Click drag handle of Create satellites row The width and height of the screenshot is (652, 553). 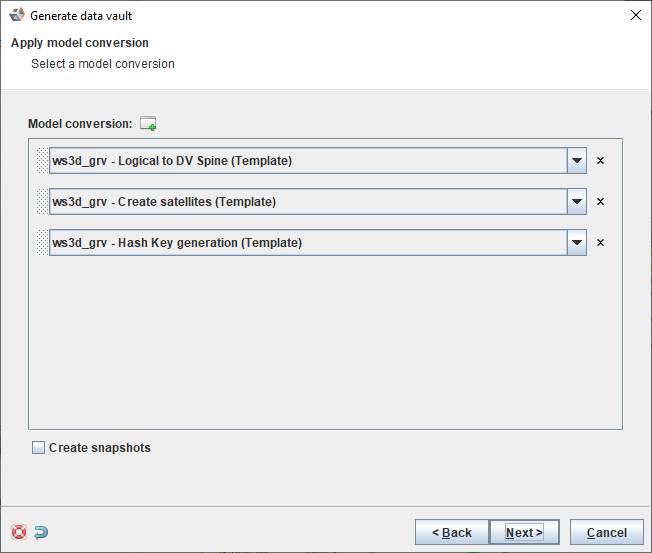point(41,201)
